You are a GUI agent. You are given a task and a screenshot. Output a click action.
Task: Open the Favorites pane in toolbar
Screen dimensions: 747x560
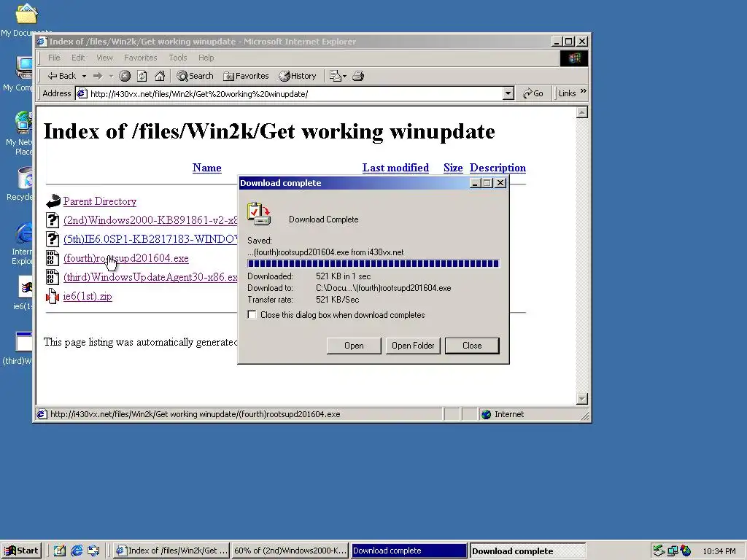tap(246, 76)
